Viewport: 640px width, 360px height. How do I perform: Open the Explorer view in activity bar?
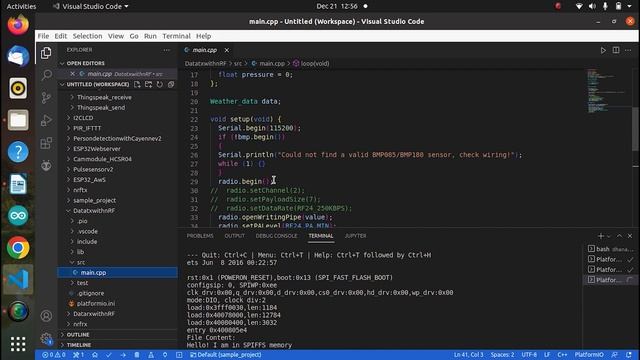pos(46,53)
